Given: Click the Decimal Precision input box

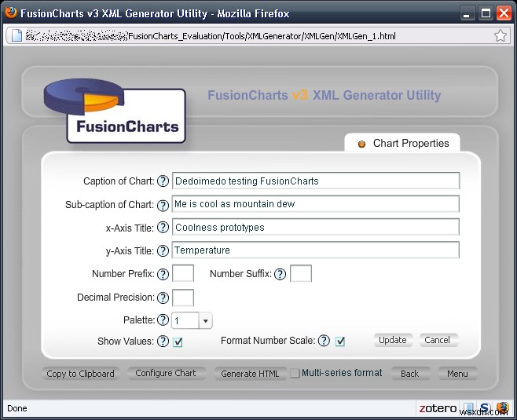Looking at the screenshot, I should point(183,298).
